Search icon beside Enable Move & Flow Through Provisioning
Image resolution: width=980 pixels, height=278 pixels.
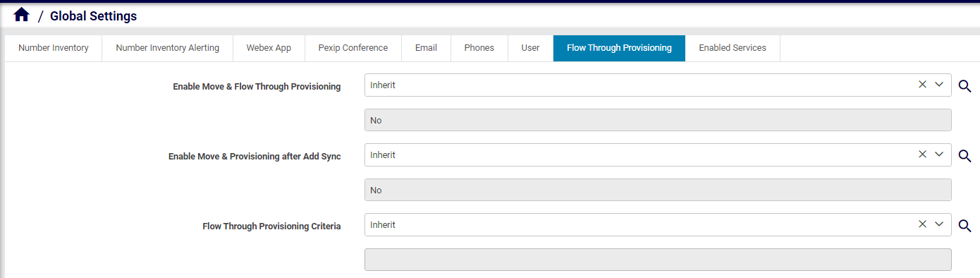(964, 86)
